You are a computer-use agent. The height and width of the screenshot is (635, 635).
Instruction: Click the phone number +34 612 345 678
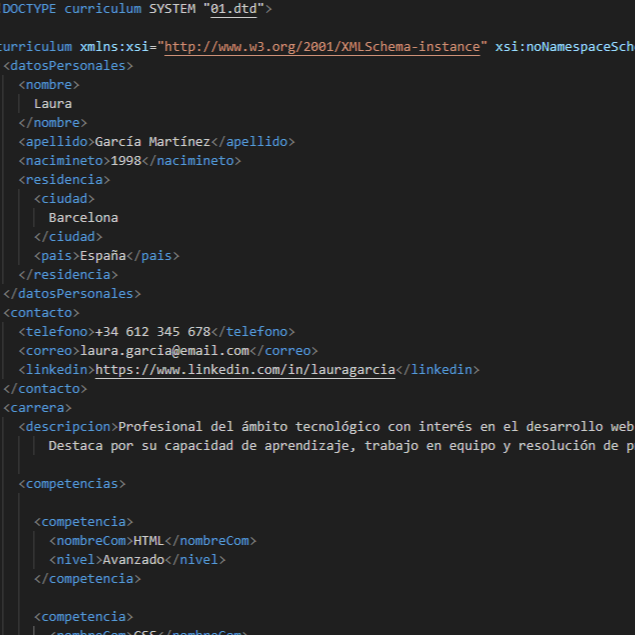click(152, 332)
